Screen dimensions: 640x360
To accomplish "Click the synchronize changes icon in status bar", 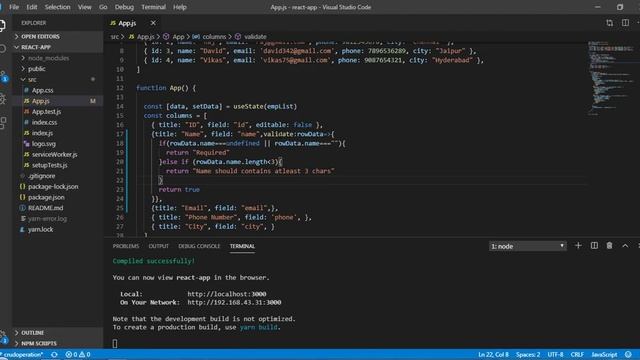I will [x=54, y=355].
